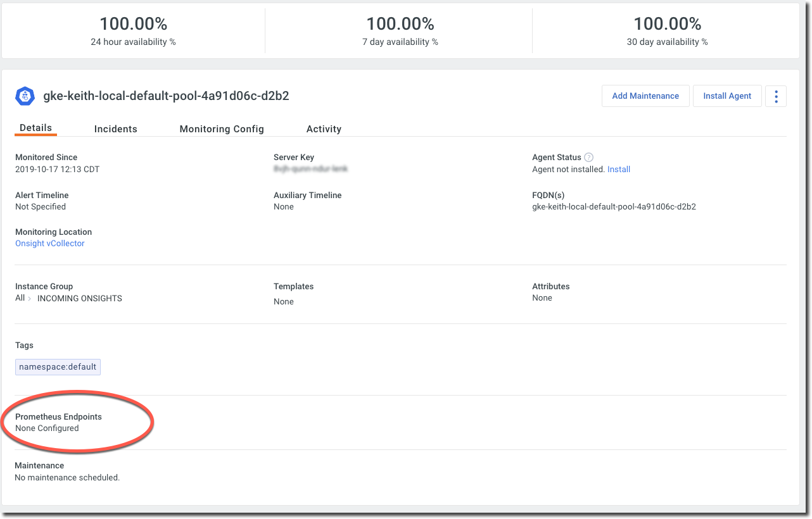Select the Activity tab
Image resolution: width=812 pixels, height=519 pixels.
click(x=324, y=129)
